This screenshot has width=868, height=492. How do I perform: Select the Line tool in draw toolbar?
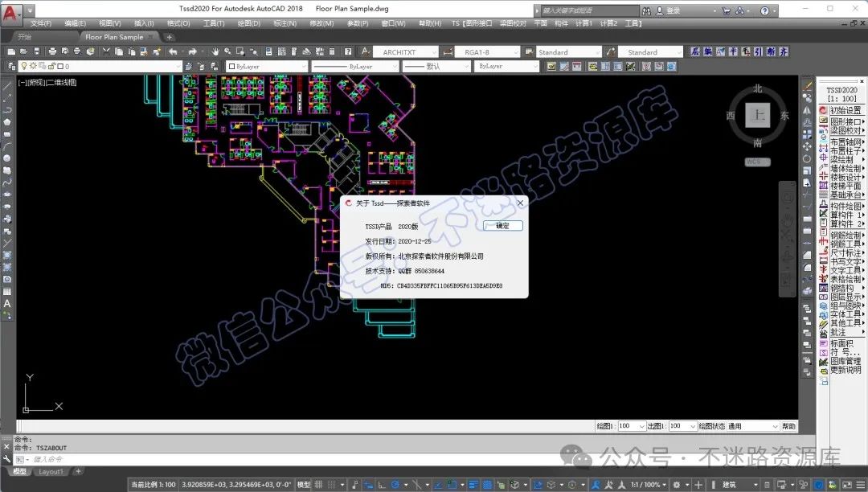coord(6,84)
